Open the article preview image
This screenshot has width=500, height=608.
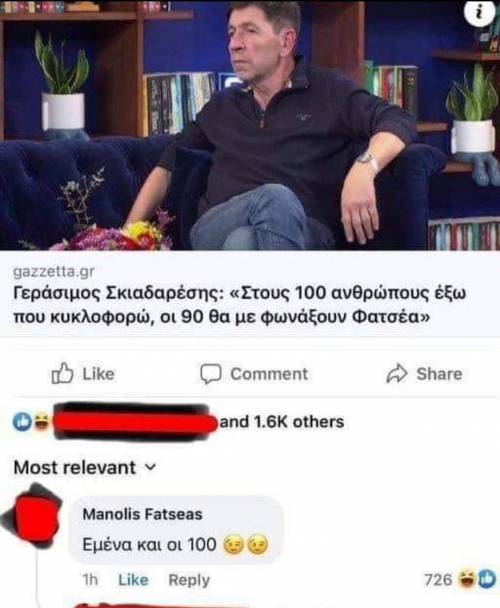click(250, 125)
